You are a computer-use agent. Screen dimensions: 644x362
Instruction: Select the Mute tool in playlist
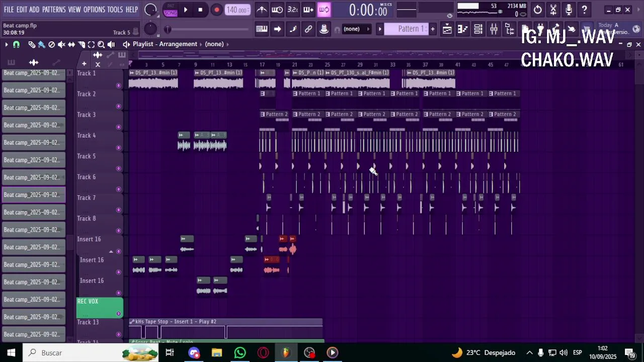coord(61,44)
